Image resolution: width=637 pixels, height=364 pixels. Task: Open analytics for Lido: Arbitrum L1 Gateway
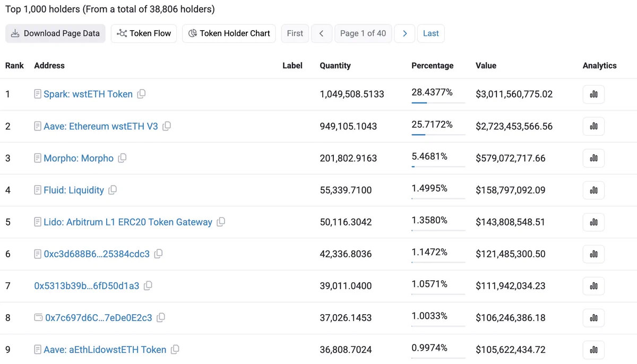pos(593,222)
